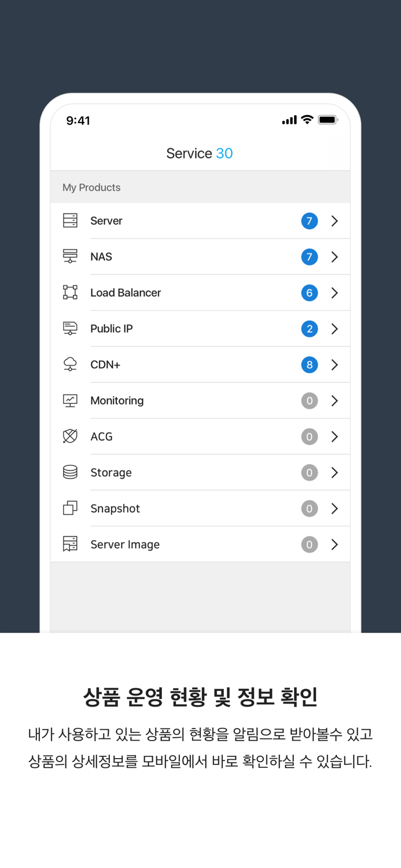
Task: Open the NAS row chevron arrow
Action: [x=334, y=257]
